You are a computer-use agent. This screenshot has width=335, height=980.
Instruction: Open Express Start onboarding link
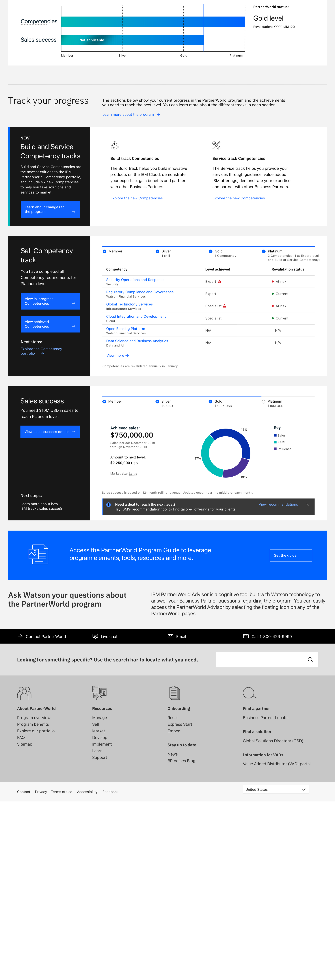(x=180, y=724)
